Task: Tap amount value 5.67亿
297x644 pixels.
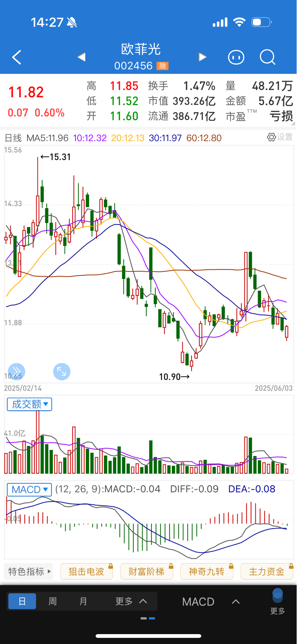Action: (x=276, y=101)
